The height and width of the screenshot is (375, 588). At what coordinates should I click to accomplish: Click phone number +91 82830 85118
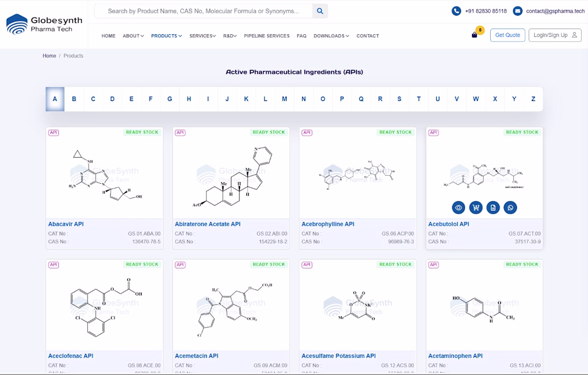pyautogui.click(x=486, y=11)
